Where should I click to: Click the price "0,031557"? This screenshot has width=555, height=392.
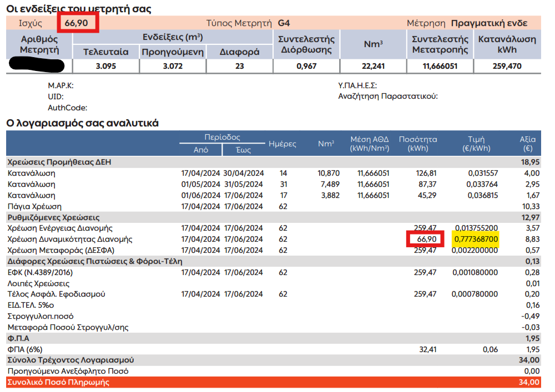click(483, 173)
